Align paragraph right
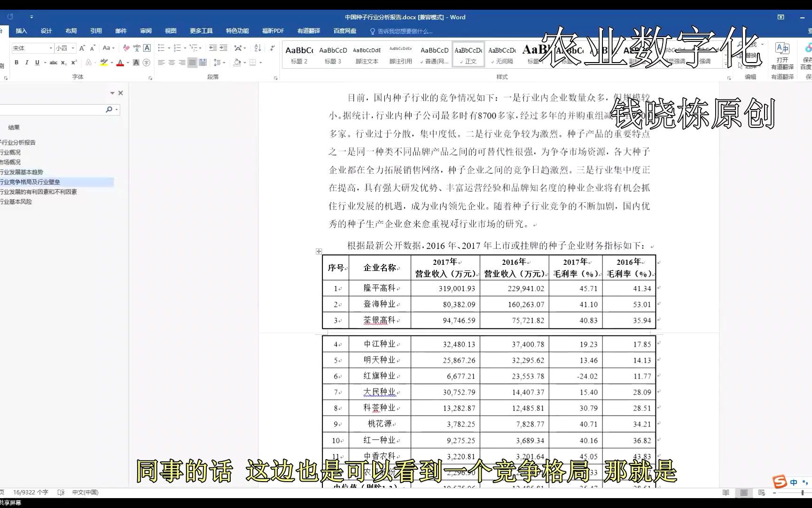This screenshot has width=812, height=508. [x=182, y=63]
